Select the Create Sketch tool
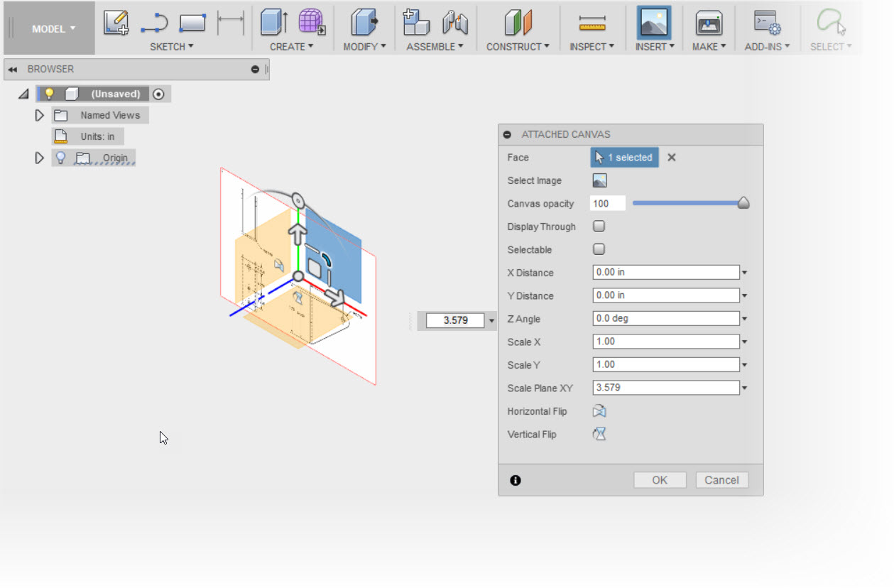Image resolution: width=894 pixels, height=588 pixels. click(116, 22)
